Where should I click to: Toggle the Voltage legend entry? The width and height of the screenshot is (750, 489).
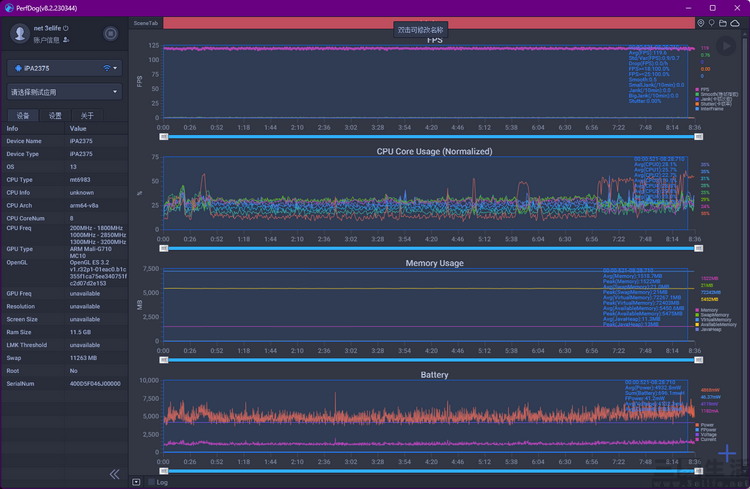(x=706, y=434)
